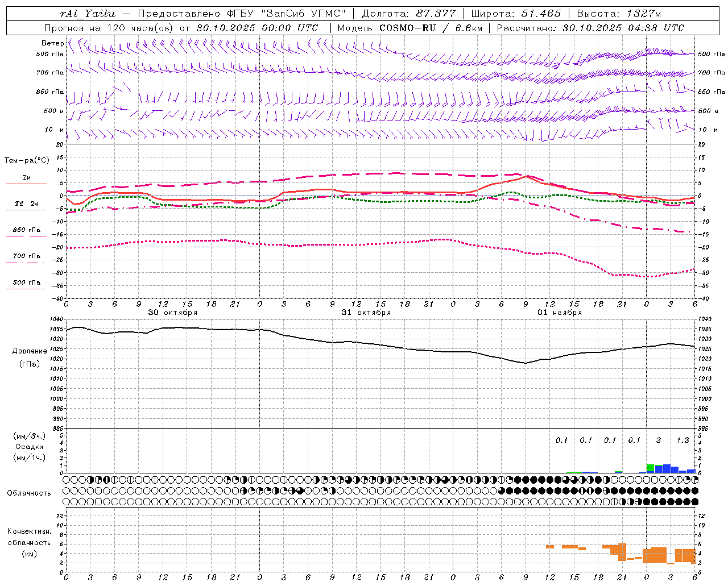The image size is (728, 582).
Task: Click the 850 гПа temperature legend entry
Action: point(27,230)
